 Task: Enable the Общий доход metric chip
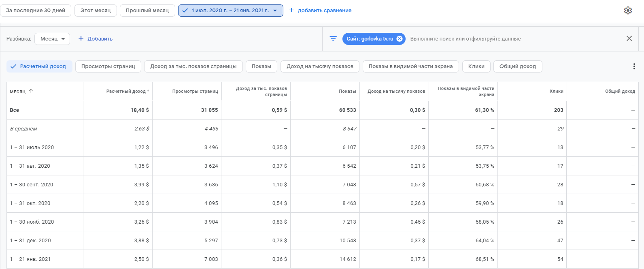[517, 66]
